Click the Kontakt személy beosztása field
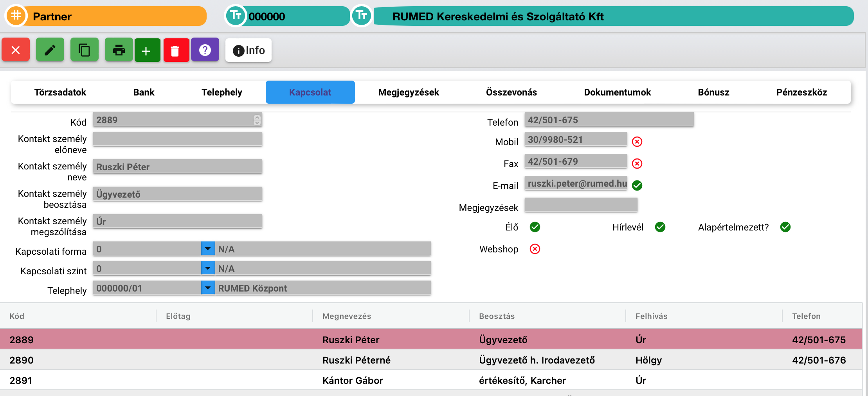 (x=177, y=194)
